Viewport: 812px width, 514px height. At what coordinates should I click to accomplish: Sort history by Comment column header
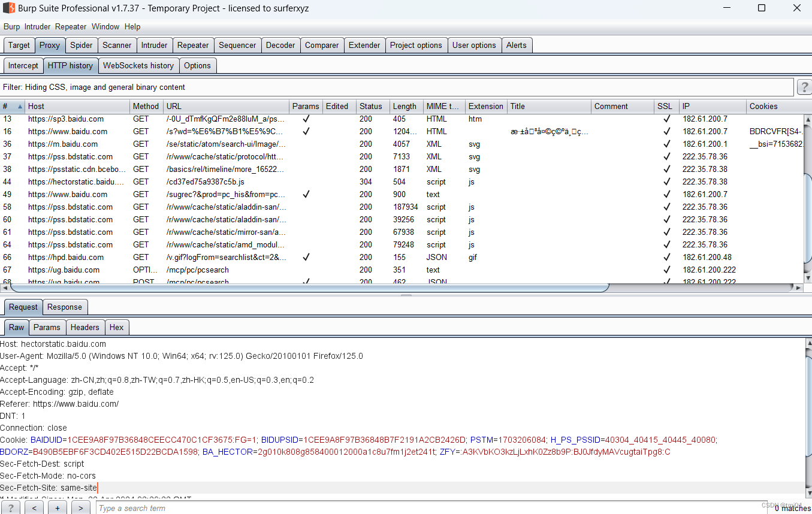tap(623, 106)
